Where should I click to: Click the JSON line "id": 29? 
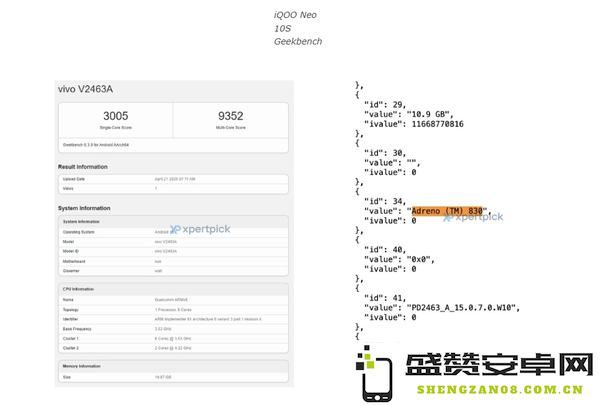[x=385, y=105]
